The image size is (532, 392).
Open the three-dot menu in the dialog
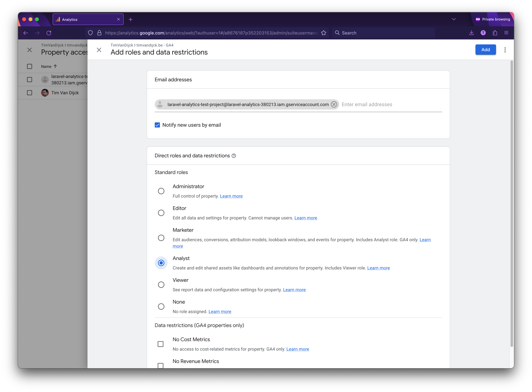pyautogui.click(x=505, y=50)
